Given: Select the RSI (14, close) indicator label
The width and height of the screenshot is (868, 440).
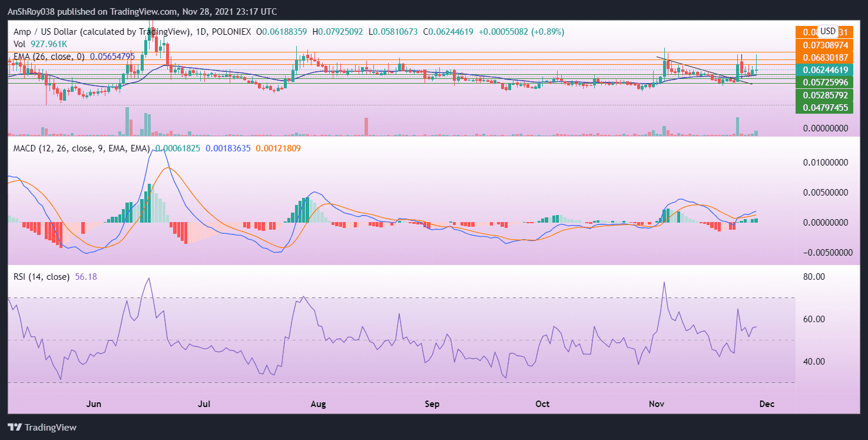Looking at the screenshot, I should coord(41,276).
